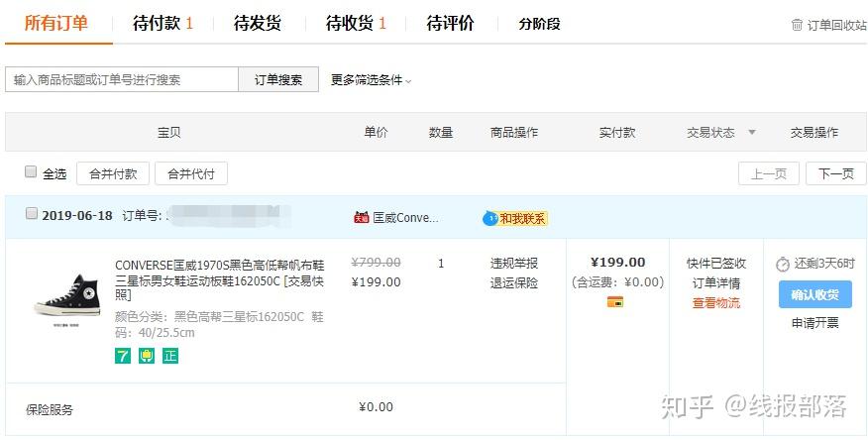Click the order search input field
The height and width of the screenshot is (440, 868).
click(x=122, y=80)
